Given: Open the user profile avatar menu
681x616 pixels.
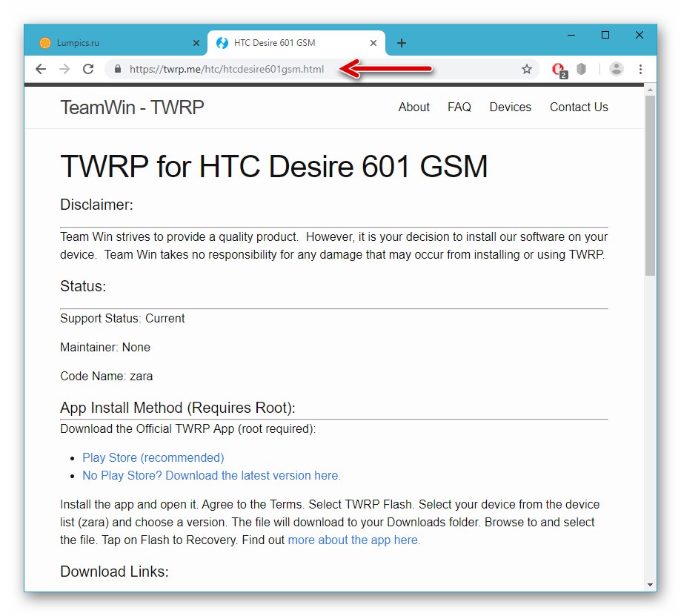Looking at the screenshot, I should [617, 69].
